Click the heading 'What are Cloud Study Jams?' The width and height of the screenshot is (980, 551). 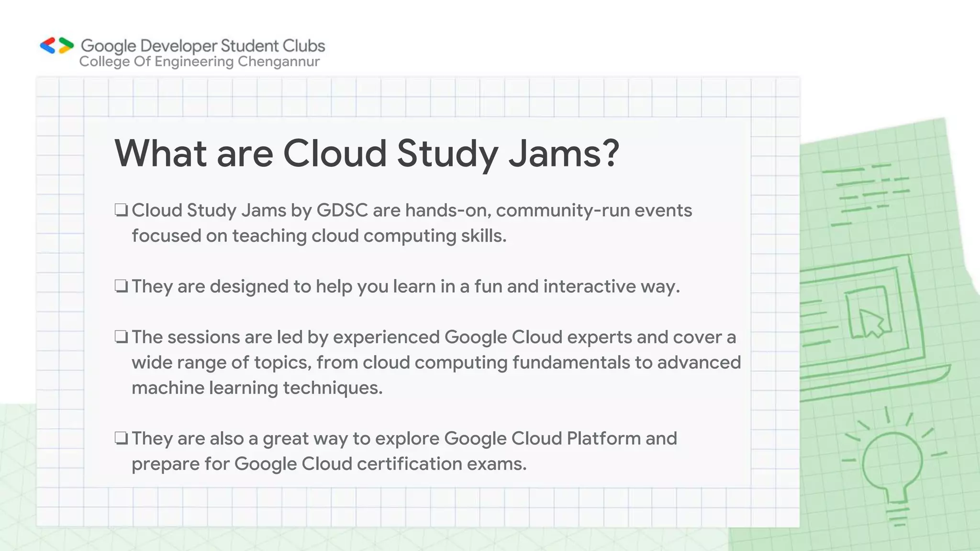(367, 154)
